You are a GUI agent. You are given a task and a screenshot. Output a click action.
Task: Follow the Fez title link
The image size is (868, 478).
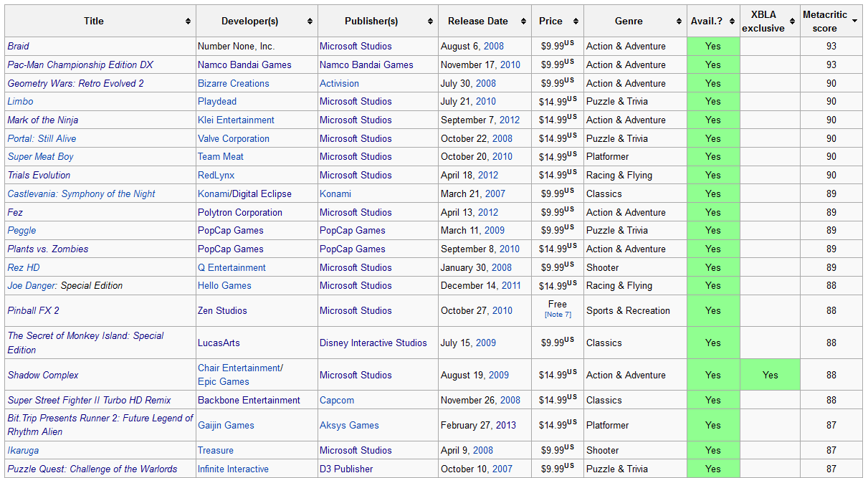pyautogui.click(x=15, y=213)
